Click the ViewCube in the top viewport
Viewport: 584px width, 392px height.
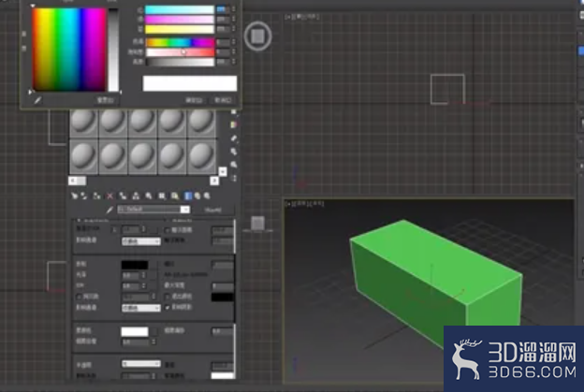coord(257,36)
